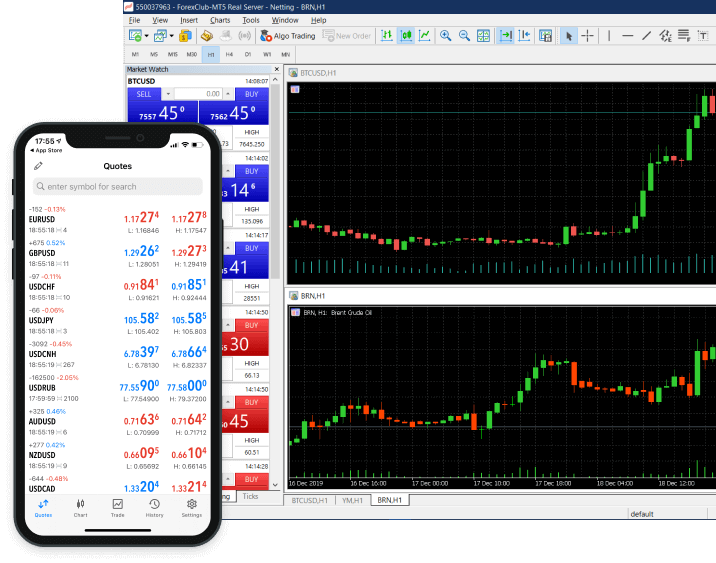The width and height of the screenshot is (716, 563).
Task: Click BTCUSD SELL button in Market Watch
Action: [x=144, y=94]
